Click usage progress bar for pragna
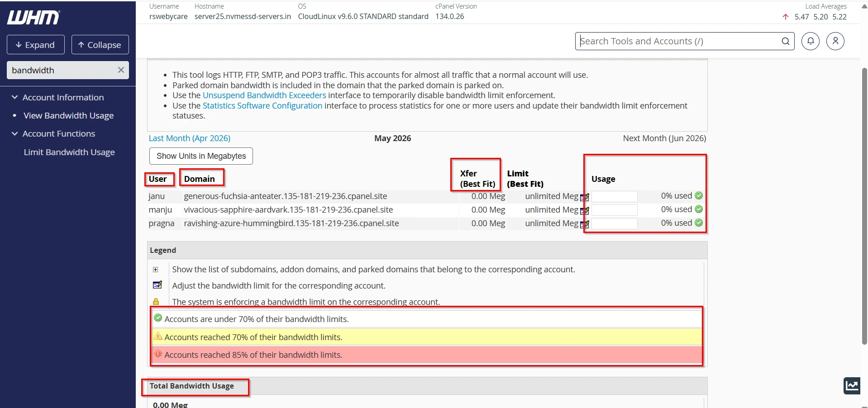The image size is (868, 408). click(x=614, y=223)
